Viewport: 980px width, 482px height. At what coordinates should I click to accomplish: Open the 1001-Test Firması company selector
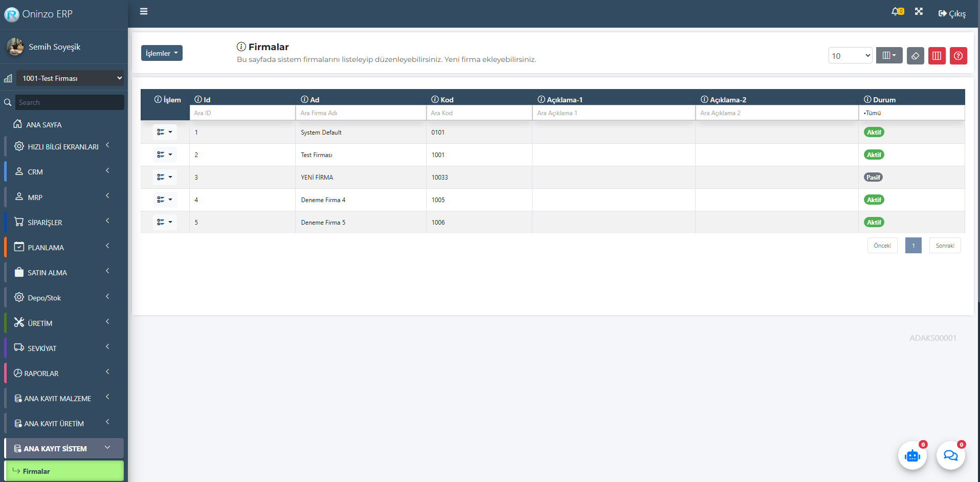[70, 78]
